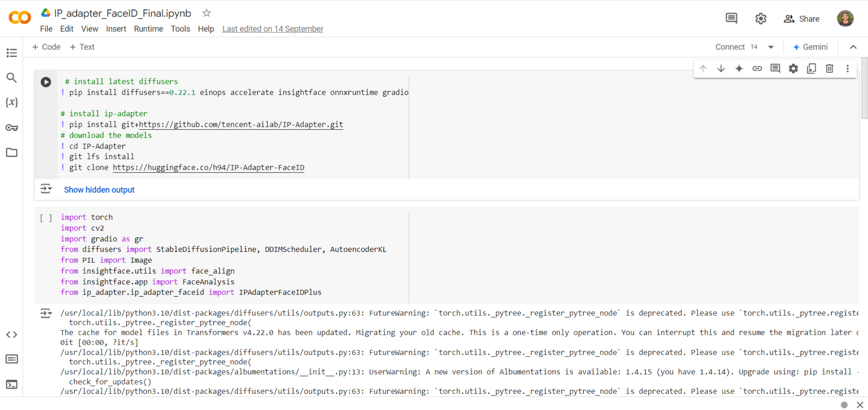This screenshot has width=868, height=410.
Task: Open the Terminal icon in the sidebar
Action: (12, 384)
